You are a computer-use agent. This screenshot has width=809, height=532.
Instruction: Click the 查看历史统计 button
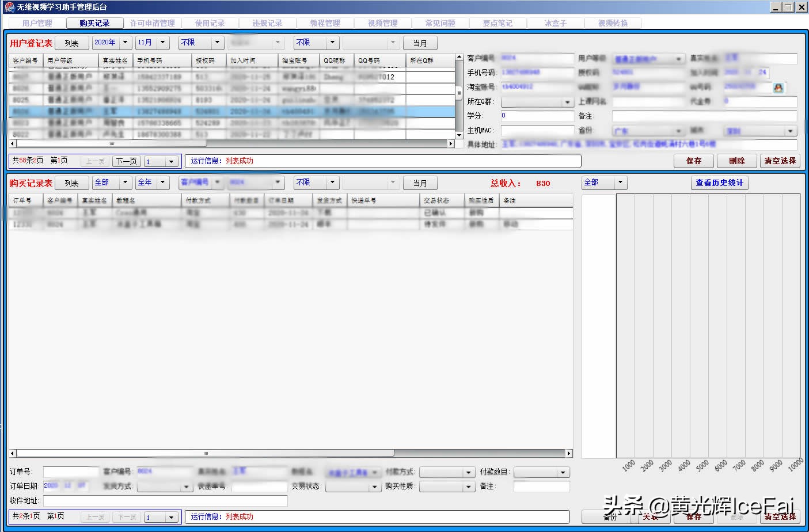click(x=719, y=183)
